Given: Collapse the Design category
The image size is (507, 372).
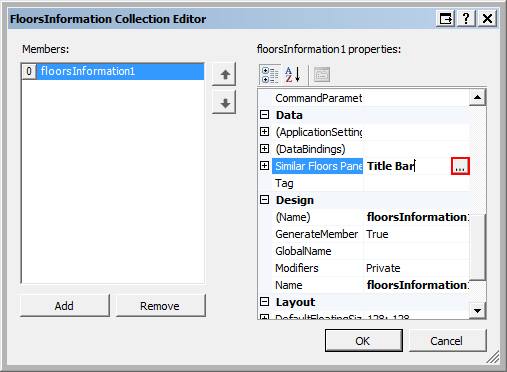Looking at the screenshot, I should tap(264, 200).
